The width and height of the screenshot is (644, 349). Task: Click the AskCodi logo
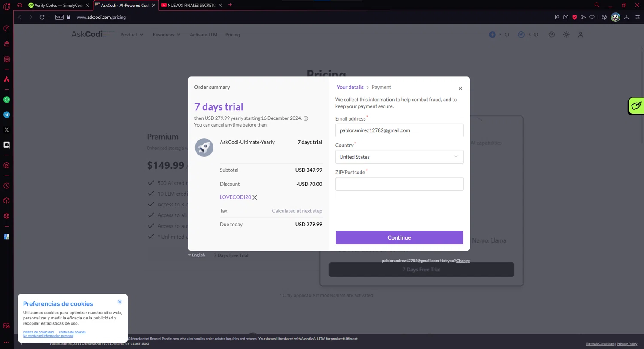(x=93, y=34)
